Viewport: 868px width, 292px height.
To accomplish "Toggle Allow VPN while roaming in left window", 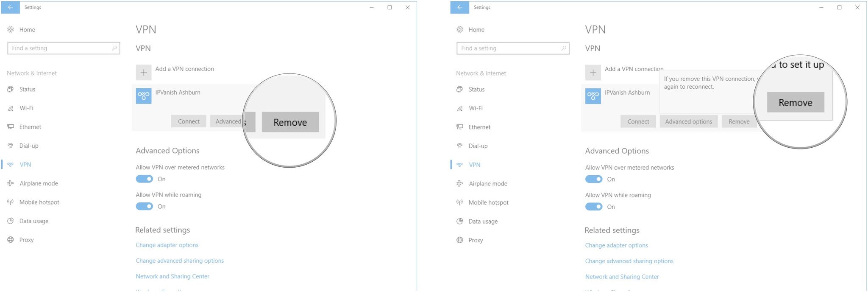I will (144, 206).
